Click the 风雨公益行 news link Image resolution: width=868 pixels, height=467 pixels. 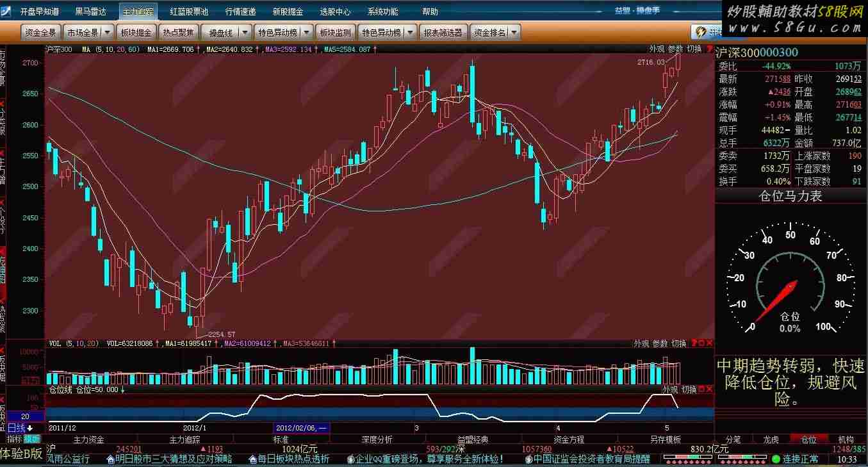69,459
